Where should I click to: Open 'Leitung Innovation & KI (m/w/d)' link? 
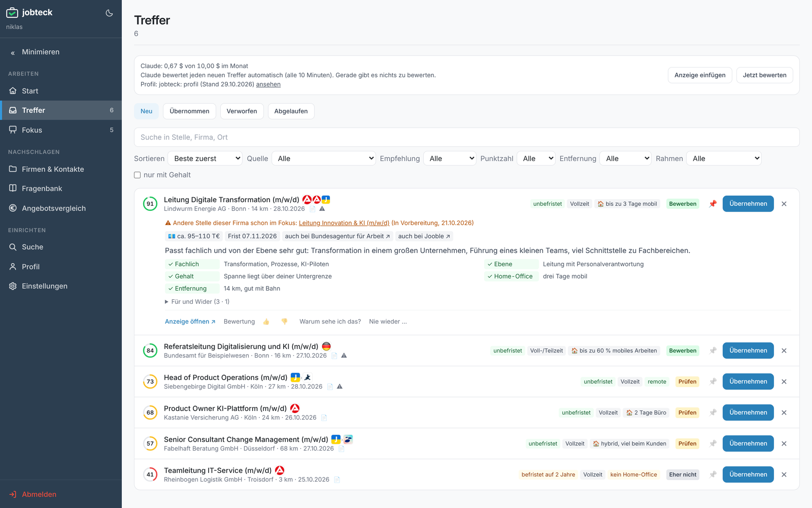point(344,223)
